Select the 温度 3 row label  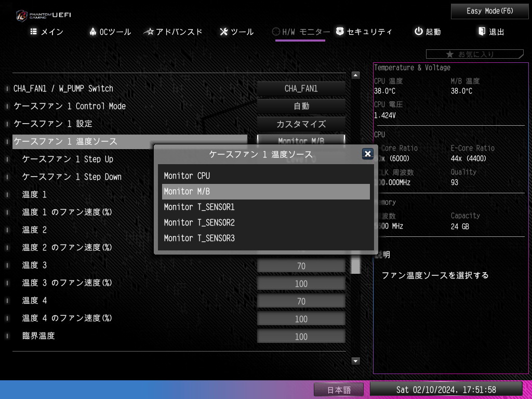34,265
